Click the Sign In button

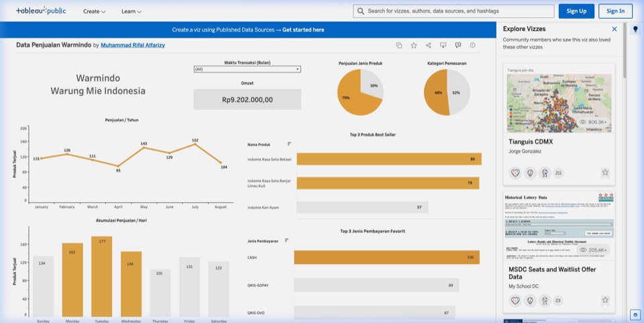[615, 11]
